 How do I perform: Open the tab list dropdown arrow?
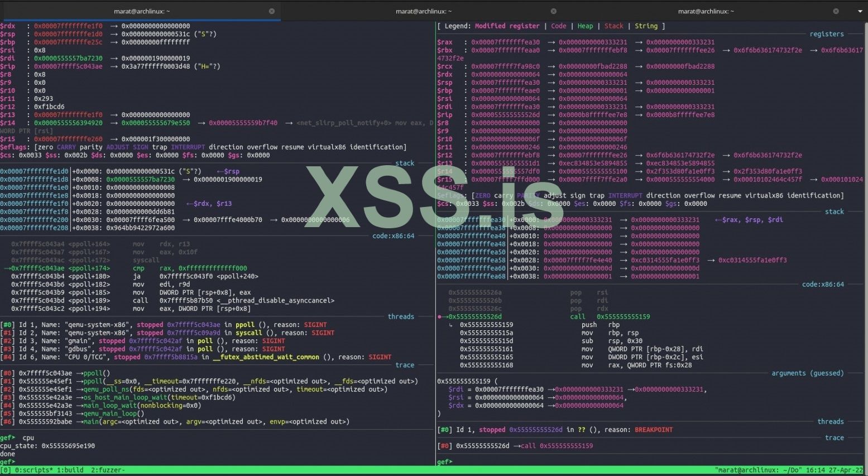tap(860, 11)
